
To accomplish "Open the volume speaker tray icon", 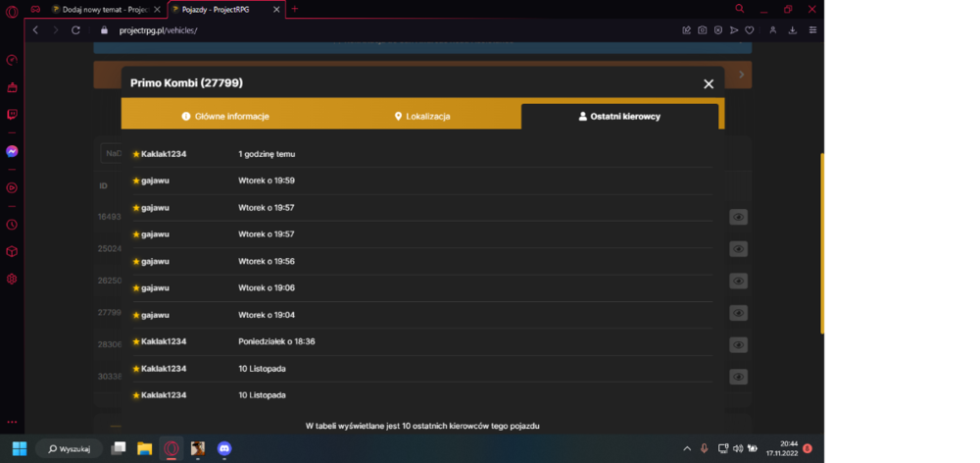I will 738,448.
